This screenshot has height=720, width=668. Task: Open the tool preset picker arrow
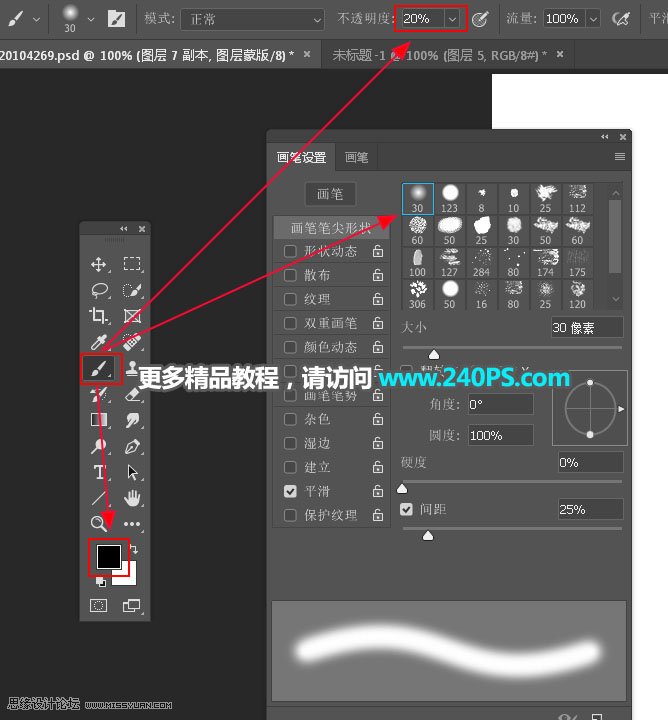tap(36, 19)
